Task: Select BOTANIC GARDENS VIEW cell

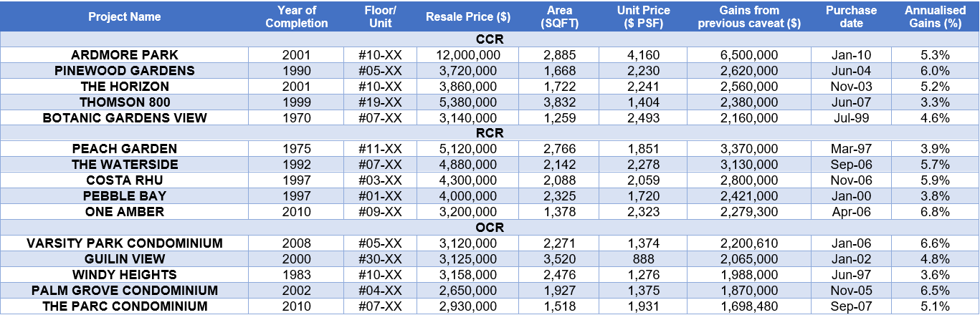Action: 125,118
